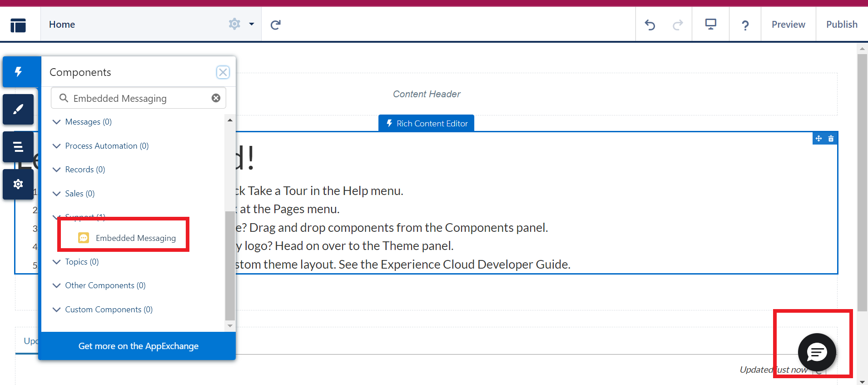
Task: Open the Page Structure panel
Action: [x=18, y=147]
